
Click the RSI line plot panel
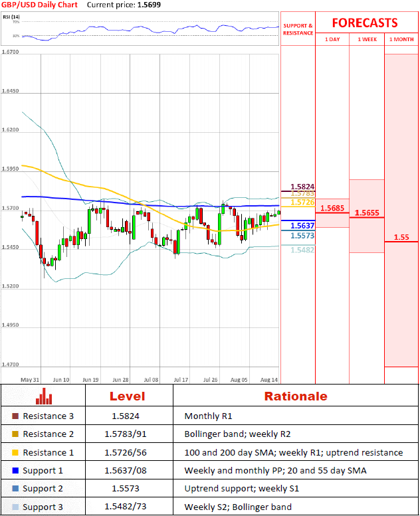coord(140,29)
